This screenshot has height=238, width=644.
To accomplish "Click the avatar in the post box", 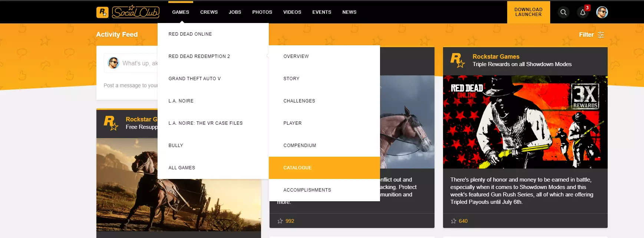I will (113, 63).
